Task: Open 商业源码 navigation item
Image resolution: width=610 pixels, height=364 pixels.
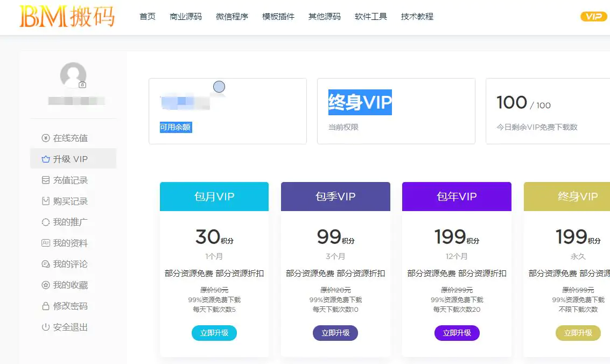Action: tap(186, 16)
